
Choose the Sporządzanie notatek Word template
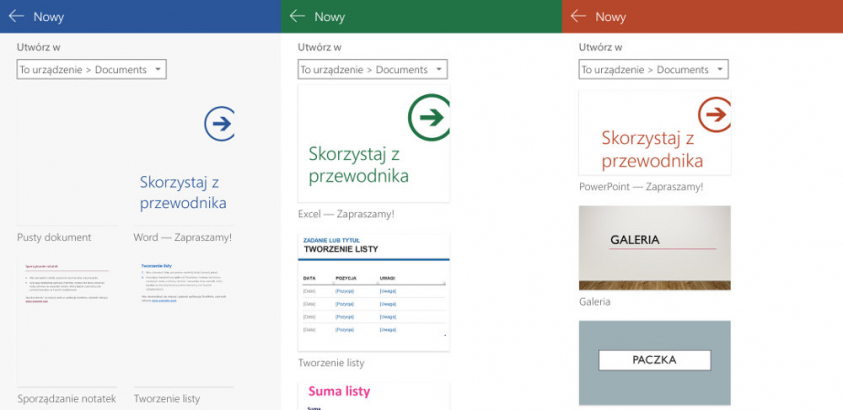(x=66, y=318)
